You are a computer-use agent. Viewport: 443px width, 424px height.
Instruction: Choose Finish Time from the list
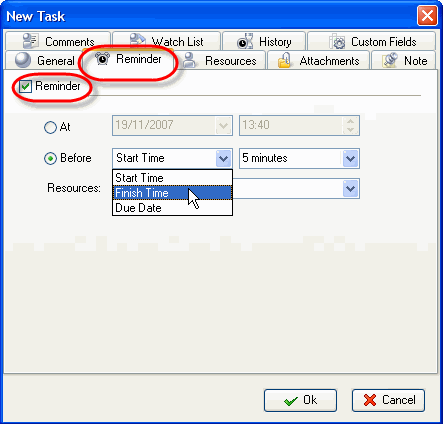(x=172, y=193)
